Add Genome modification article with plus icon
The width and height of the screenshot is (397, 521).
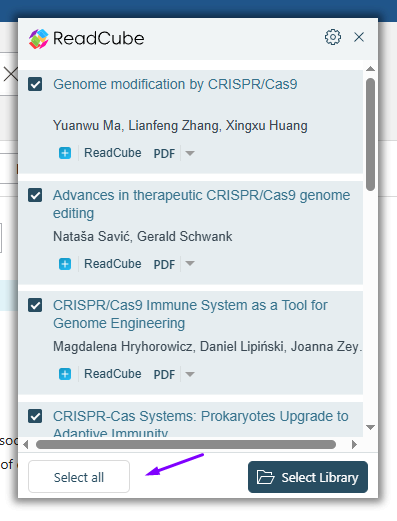tap(65, 153)
